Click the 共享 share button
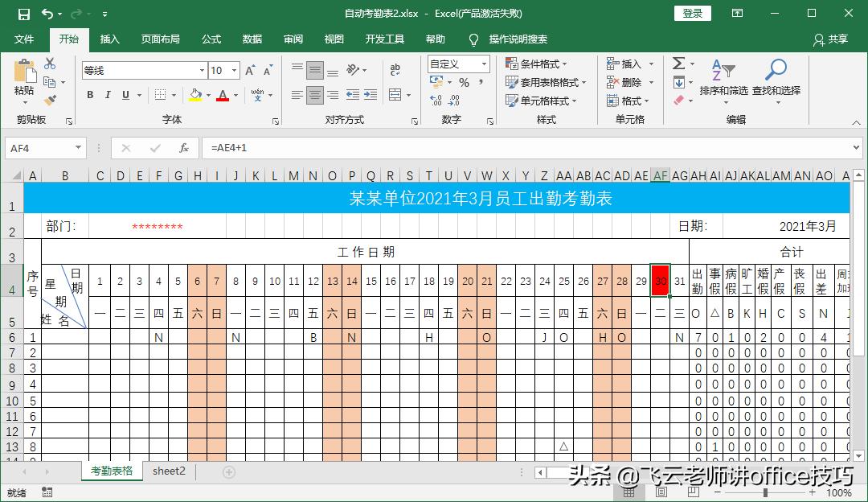 click(x=836, y=39)
